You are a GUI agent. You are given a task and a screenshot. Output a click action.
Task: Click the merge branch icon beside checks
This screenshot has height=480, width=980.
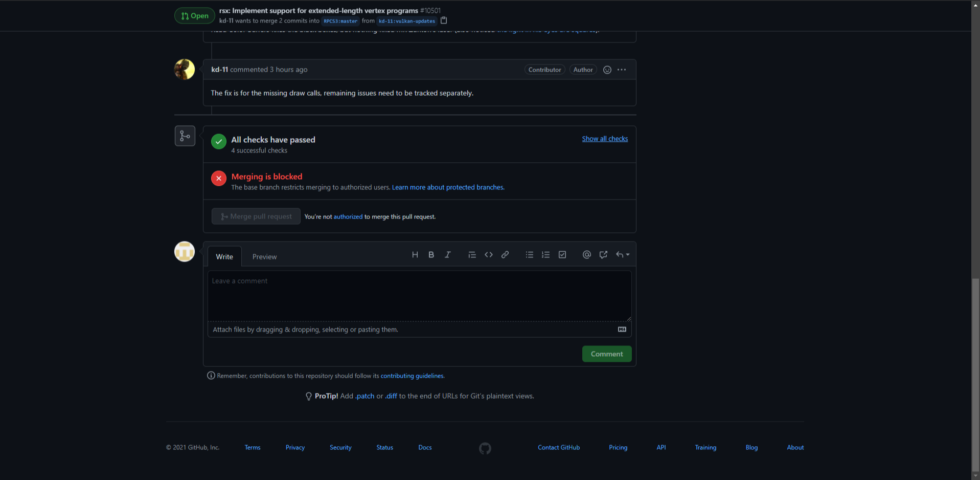pos(185,136)
